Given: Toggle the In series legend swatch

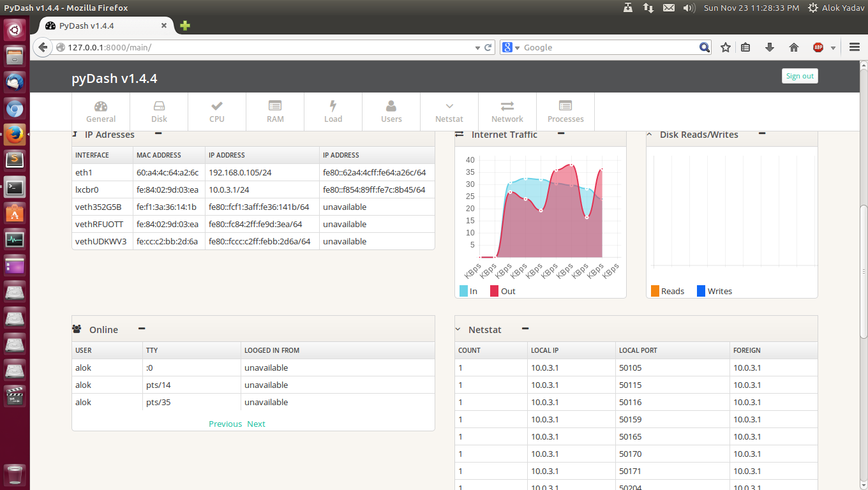Looking at the screenshot, I should click(464, 291).
